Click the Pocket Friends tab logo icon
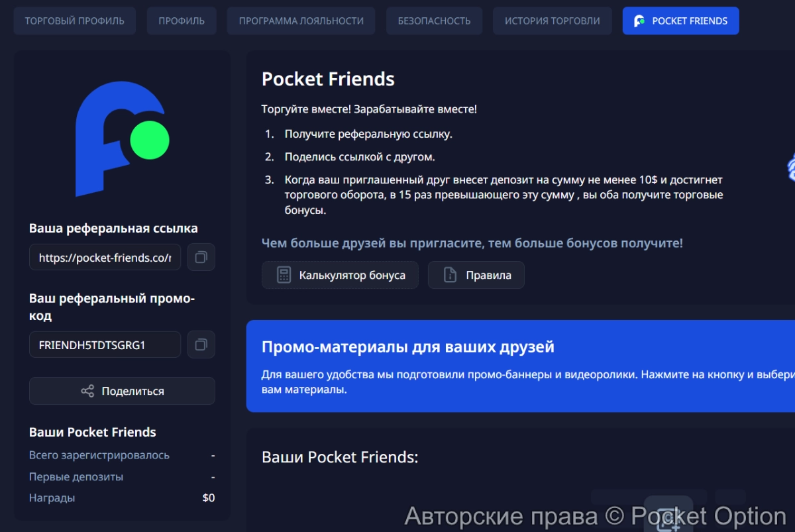 click(639, 21)
